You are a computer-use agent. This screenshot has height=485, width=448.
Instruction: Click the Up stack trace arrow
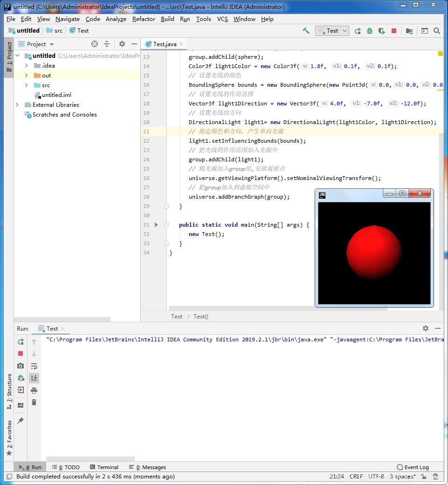click(x=34, y=342)
